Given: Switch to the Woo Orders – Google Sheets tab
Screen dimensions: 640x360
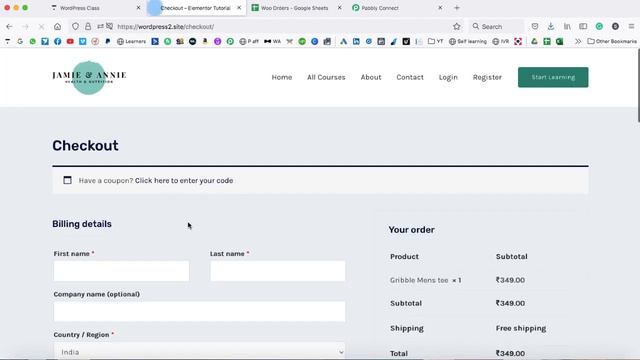Looking at the screenshot, I should coord(294,8).
